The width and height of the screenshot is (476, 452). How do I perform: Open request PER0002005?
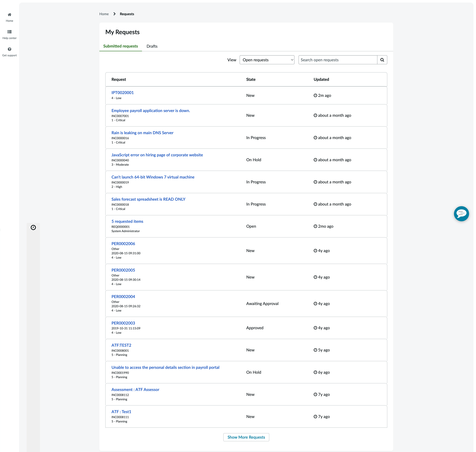(123, 270)
